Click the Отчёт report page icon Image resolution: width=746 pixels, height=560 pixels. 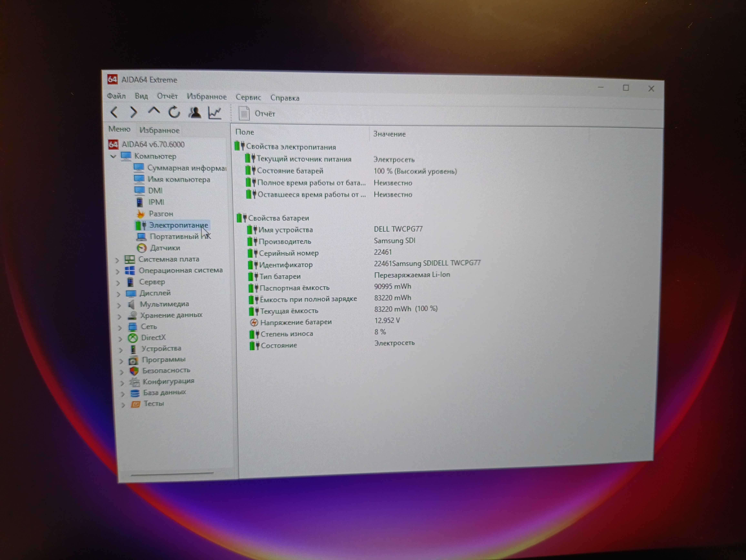pyautogui.click(x=244, y=114)
